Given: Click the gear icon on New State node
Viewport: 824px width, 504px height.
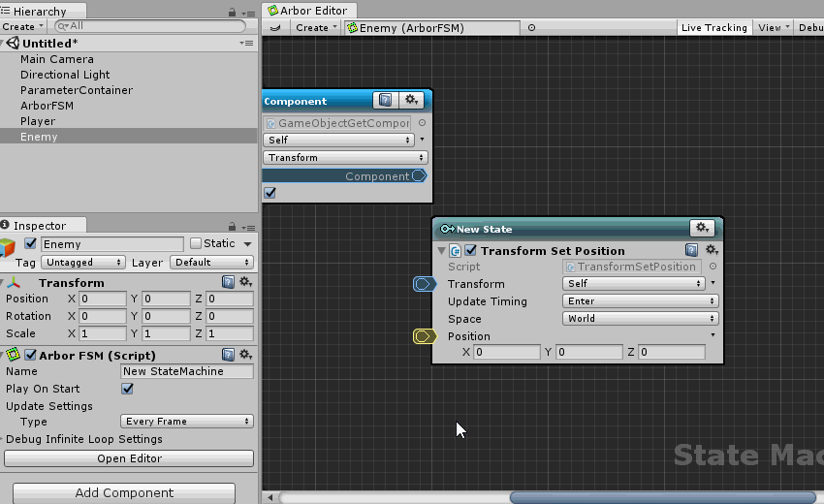Looking at the screenshot, I should point(702,228).
